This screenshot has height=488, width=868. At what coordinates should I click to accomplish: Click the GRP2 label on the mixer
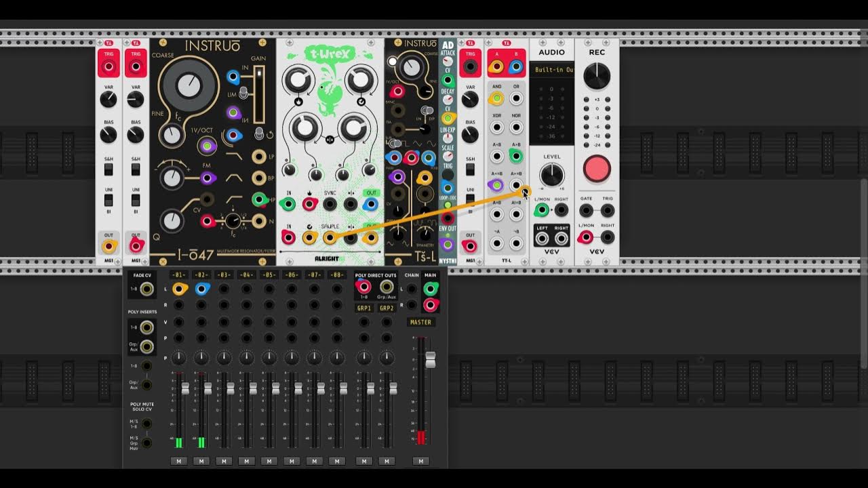(x=387, y=308)
